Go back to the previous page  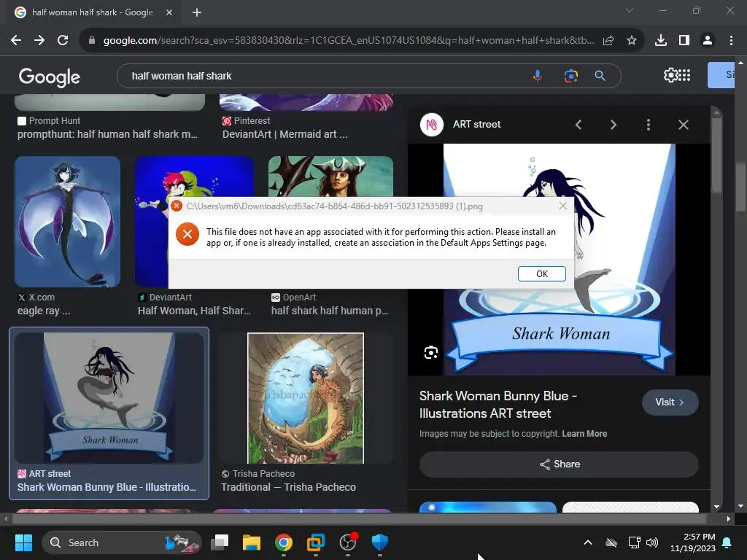point(16,41)
